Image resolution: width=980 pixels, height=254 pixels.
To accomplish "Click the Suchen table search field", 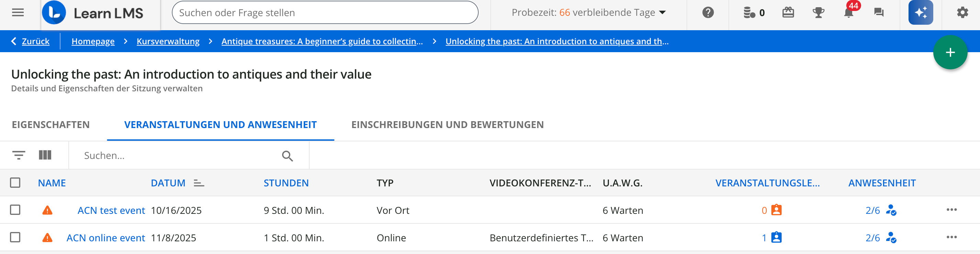I will click(x=179, y=155).
